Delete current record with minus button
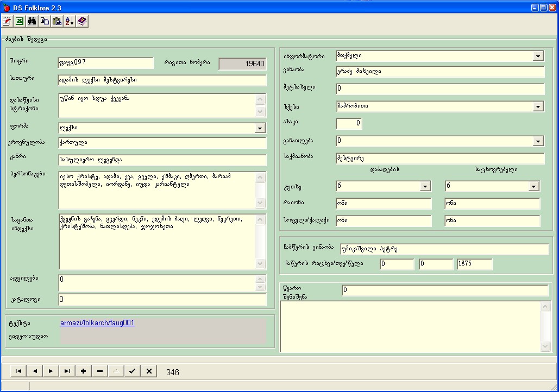 tap(100, 371)
